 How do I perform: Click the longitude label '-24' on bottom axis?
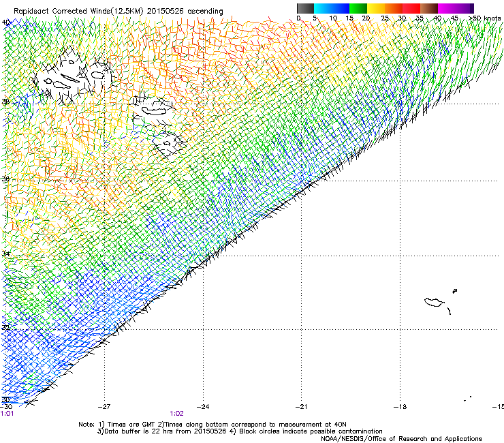(x=203, y=406)
